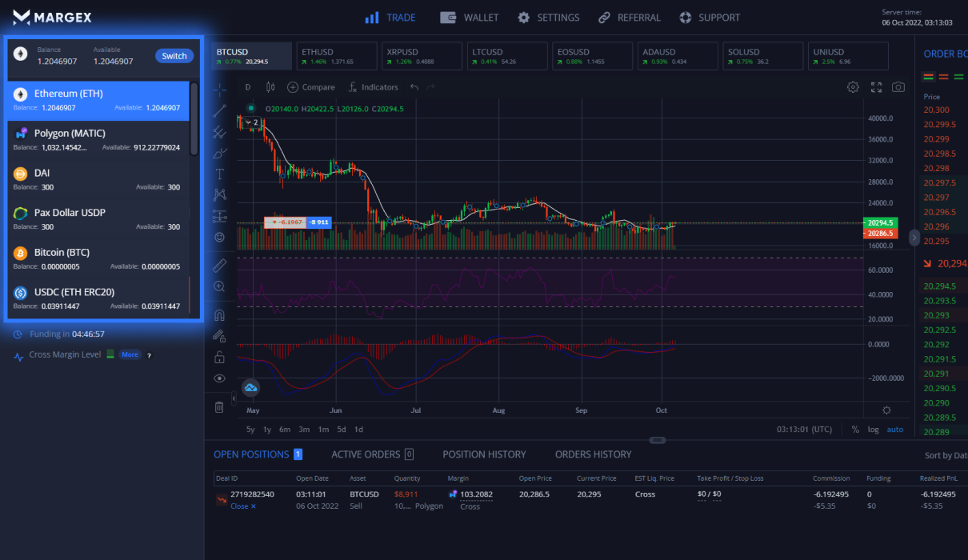Screen dimensions: 968x560
Task: Take a chart snapshot with camera icon
Action: pyautogui.click(x=898, y=87)
